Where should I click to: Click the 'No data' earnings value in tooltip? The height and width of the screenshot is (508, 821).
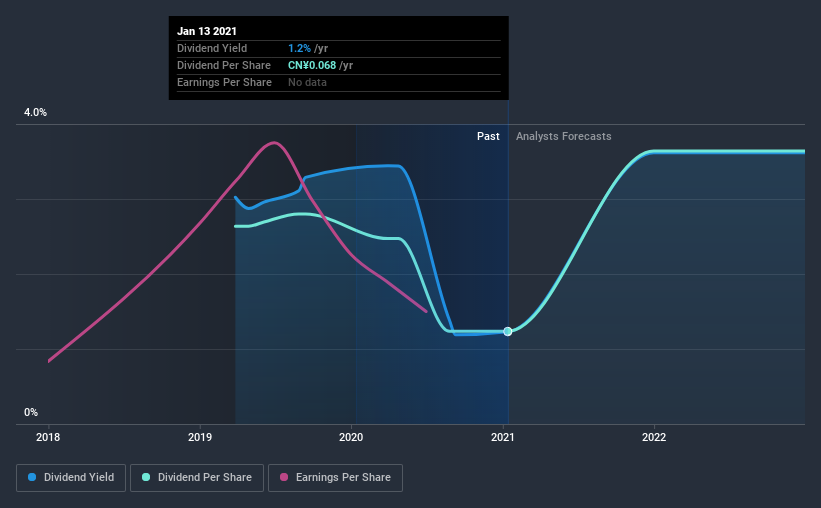[307, 82]
